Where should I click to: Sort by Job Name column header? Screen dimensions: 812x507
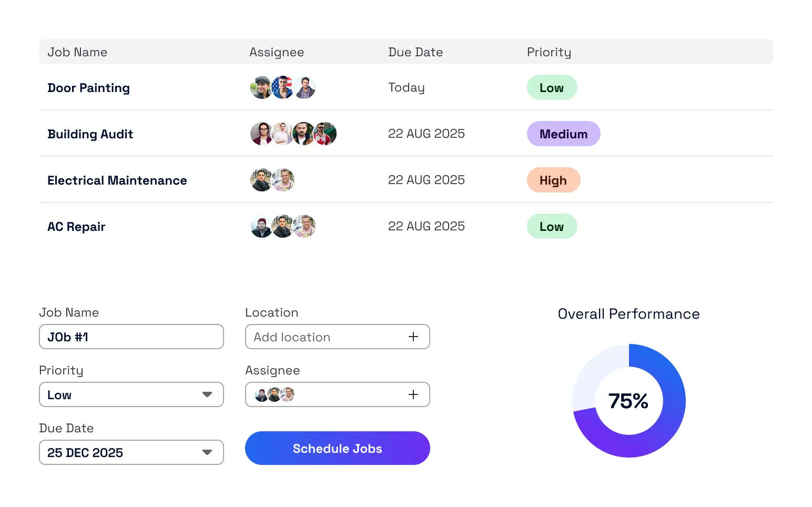pyautogui.click(x=77, y=52)
